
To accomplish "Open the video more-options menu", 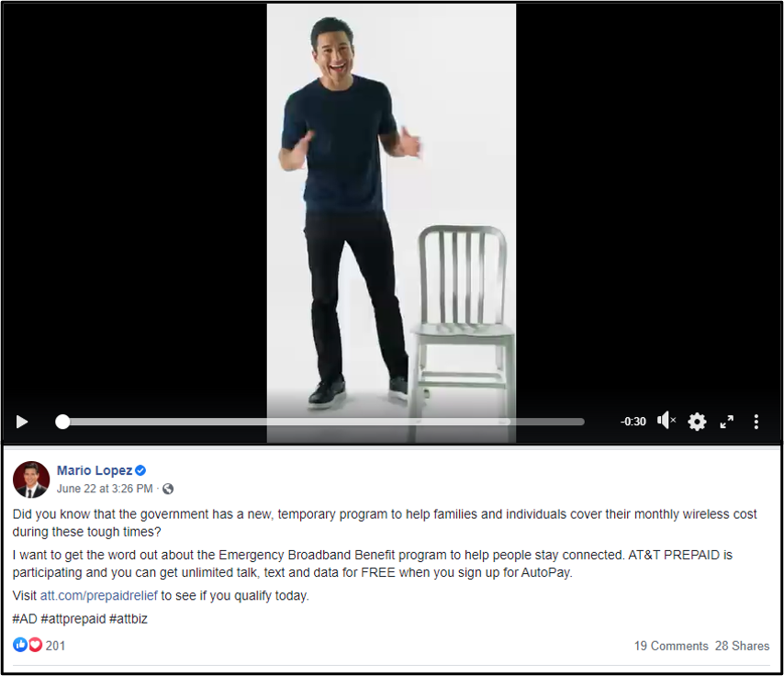I will tap(756, 422).
